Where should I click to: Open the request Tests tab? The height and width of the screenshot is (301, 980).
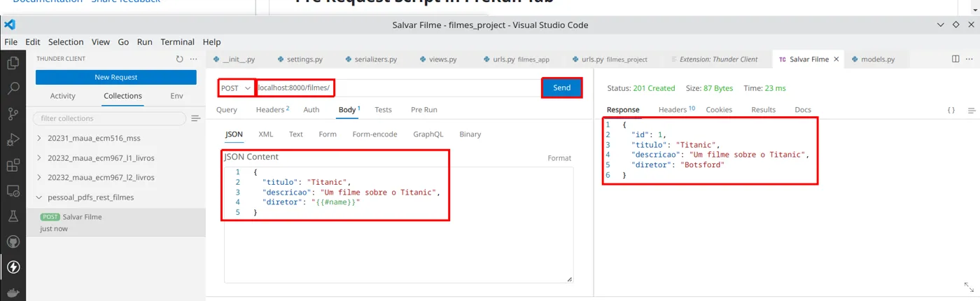[x=383, y=110]
